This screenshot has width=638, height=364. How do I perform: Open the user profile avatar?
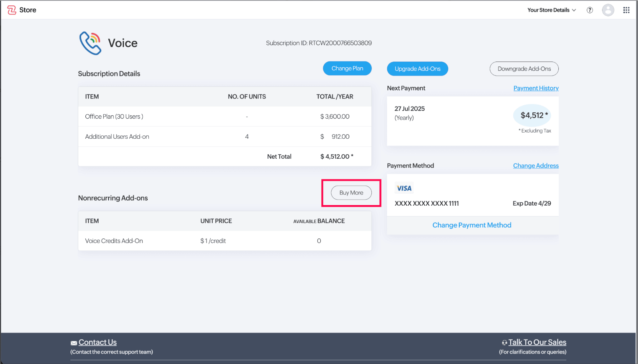(x=608, y=10)
